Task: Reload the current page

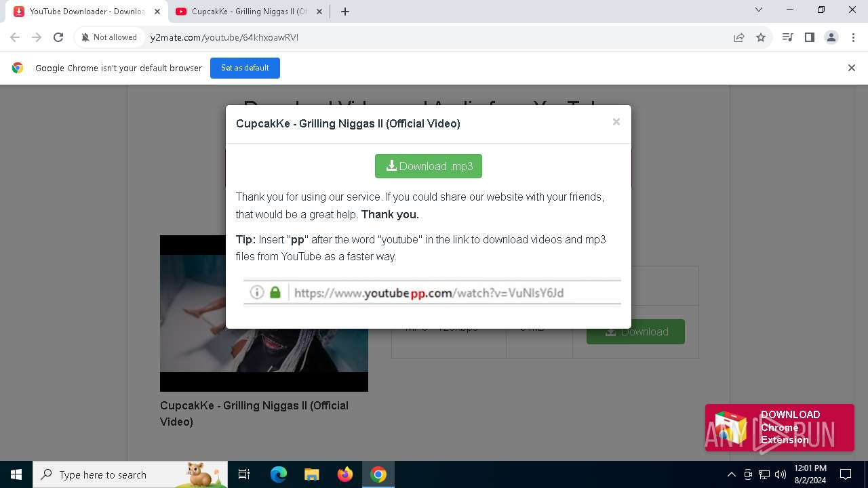Action: 58,37
